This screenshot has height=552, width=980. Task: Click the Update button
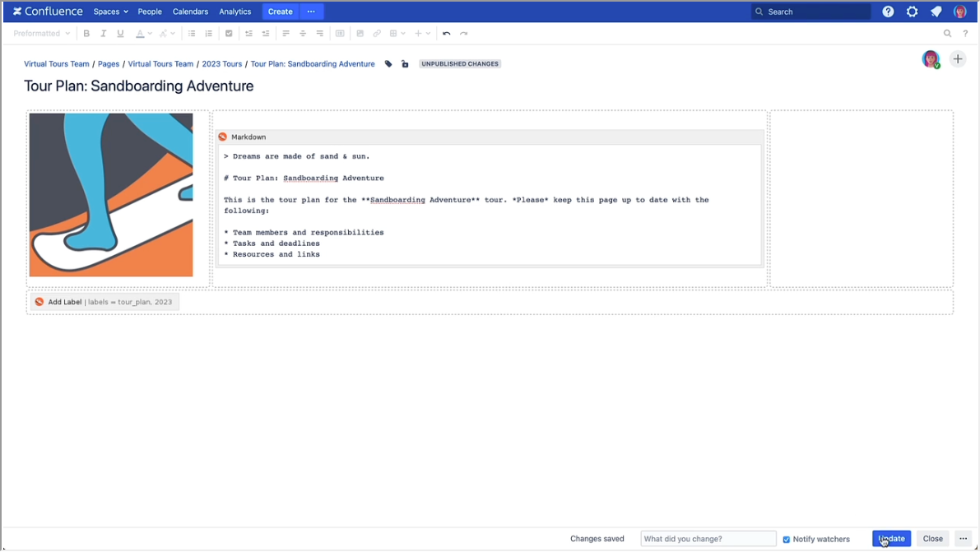[891, 539]
